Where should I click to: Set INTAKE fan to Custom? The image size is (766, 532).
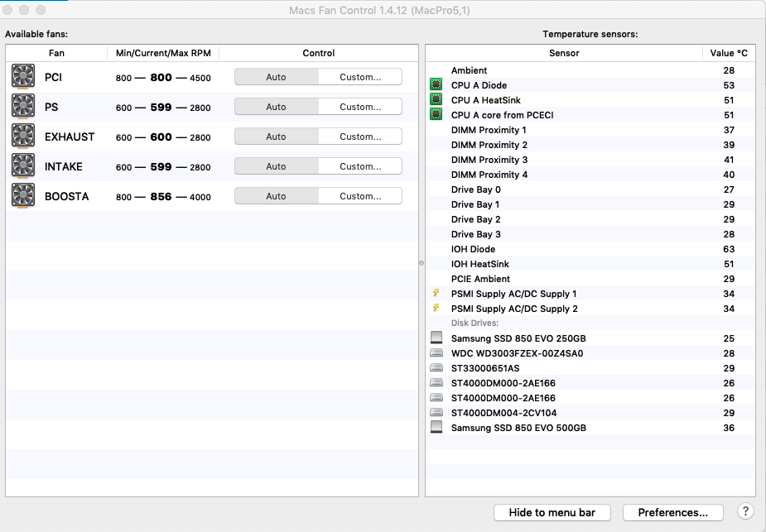point(360,166)
